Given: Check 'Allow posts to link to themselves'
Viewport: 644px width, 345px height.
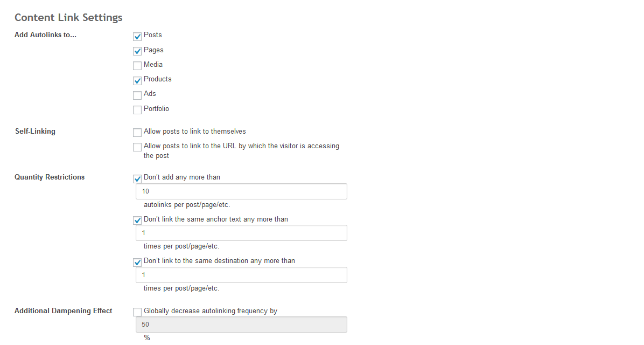Looking at the screenshot, I should tap(137, 133).
